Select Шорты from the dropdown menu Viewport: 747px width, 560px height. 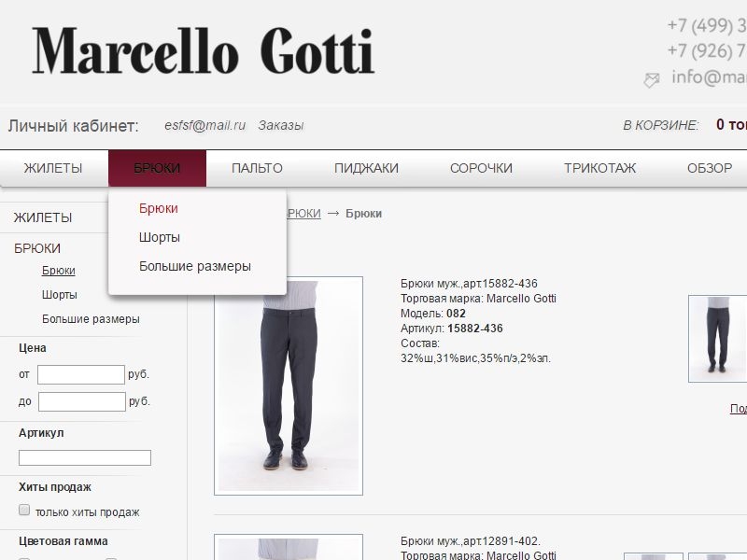pos(159,237)
